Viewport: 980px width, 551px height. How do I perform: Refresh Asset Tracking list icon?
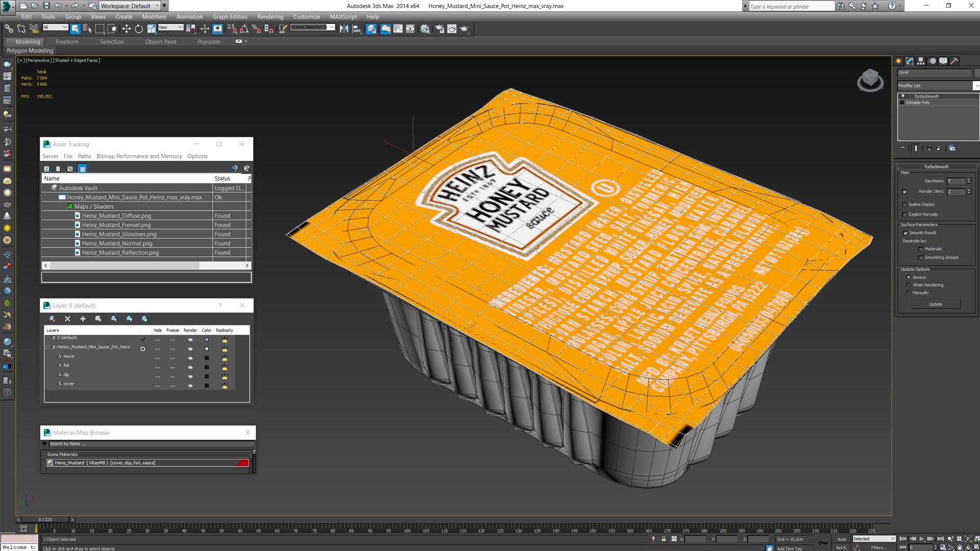pyautogui.click(x=46, y=168)
